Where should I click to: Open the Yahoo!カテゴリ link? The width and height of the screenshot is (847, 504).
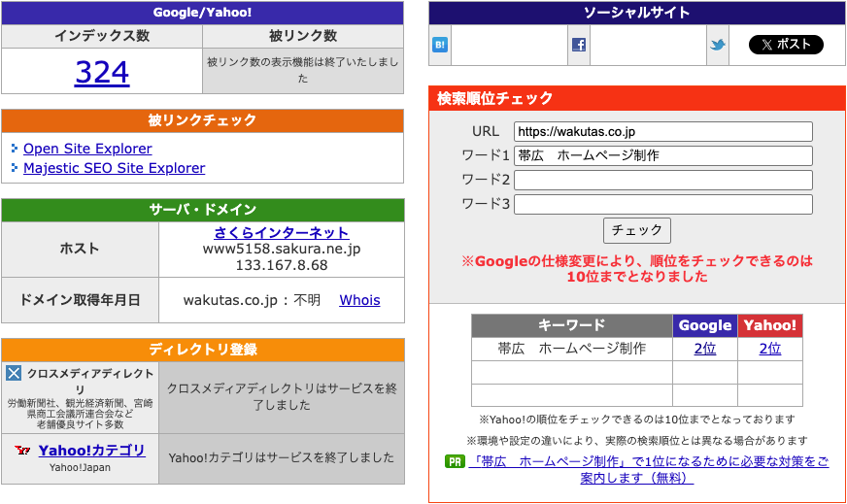tap(91, 450)
